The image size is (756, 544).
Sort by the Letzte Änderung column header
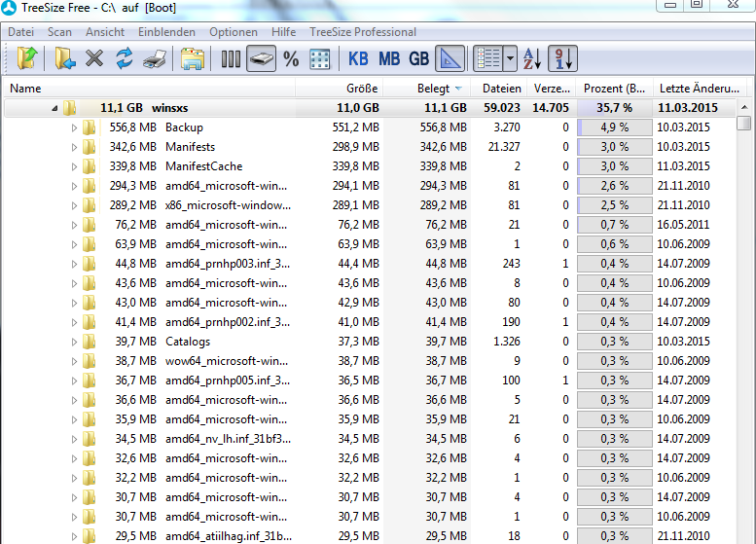tap(700, 89)
